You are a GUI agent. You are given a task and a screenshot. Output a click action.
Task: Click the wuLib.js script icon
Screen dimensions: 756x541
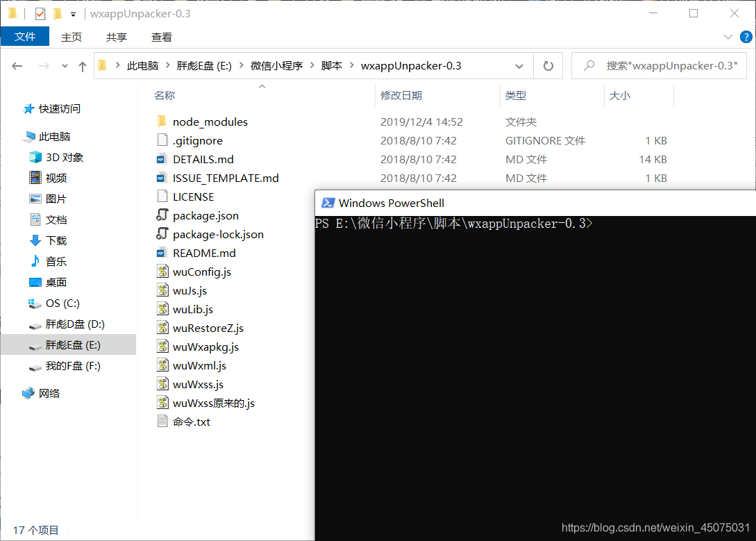point(162,309)
